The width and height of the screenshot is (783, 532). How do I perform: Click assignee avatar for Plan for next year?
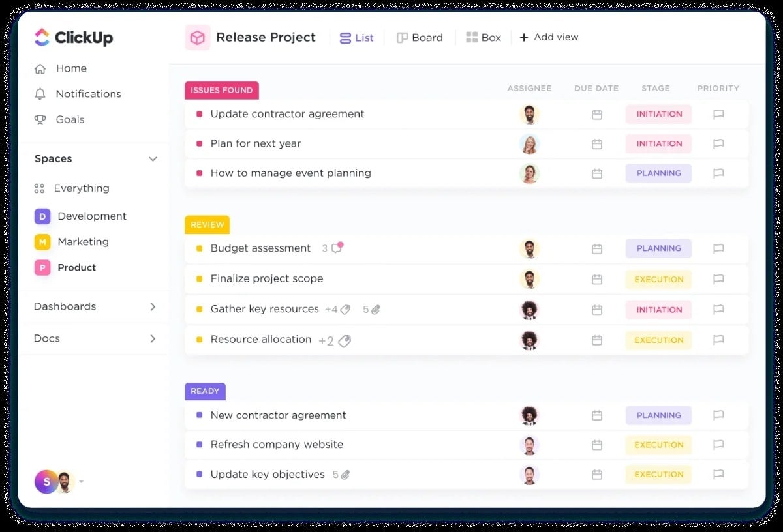coord(529,144)
